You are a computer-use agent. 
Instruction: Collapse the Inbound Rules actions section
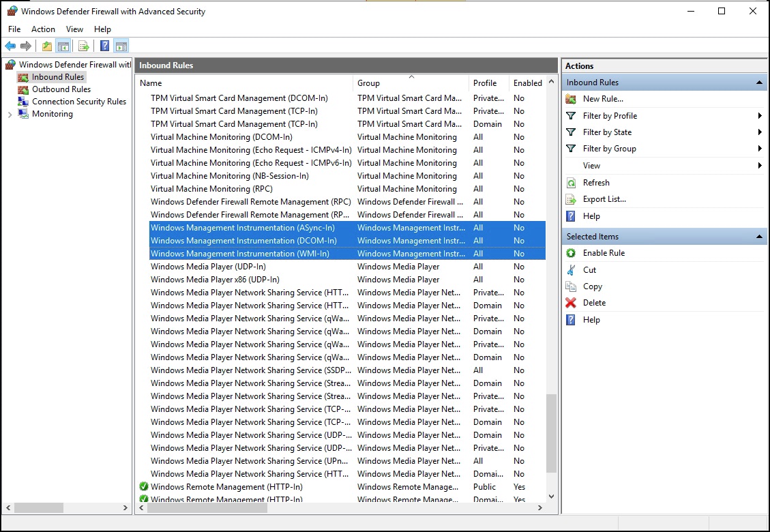tap(759, 83)
